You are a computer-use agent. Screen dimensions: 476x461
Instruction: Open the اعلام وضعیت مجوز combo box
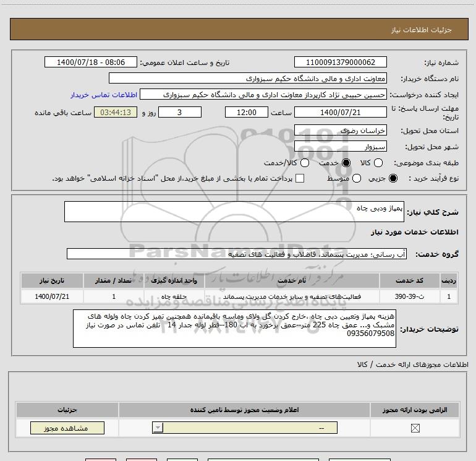pyautogui.click(x=245, y=428)
